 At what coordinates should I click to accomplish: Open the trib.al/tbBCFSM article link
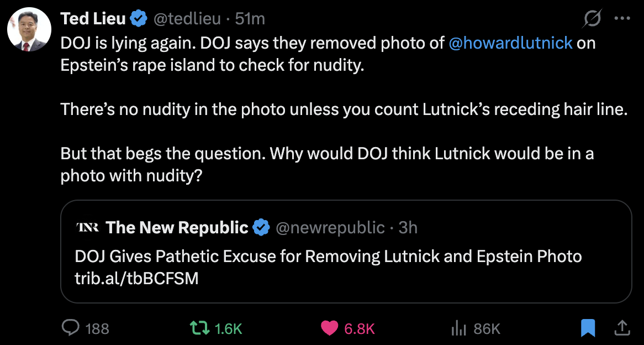(136, 278)
